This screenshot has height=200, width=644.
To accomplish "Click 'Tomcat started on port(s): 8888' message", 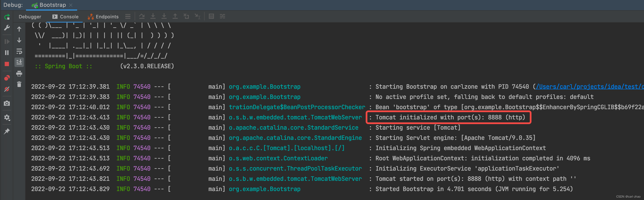I will (x=428, y=179).
